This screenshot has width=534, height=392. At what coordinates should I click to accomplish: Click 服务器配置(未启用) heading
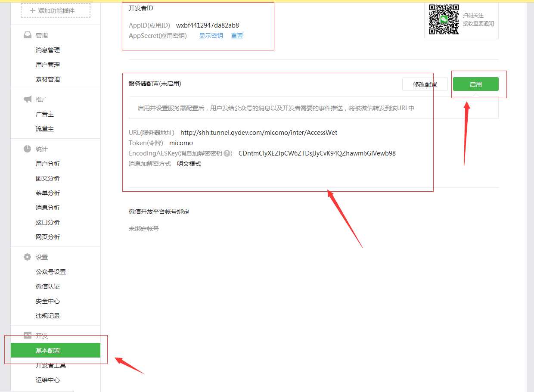click(x=155, y=84)
